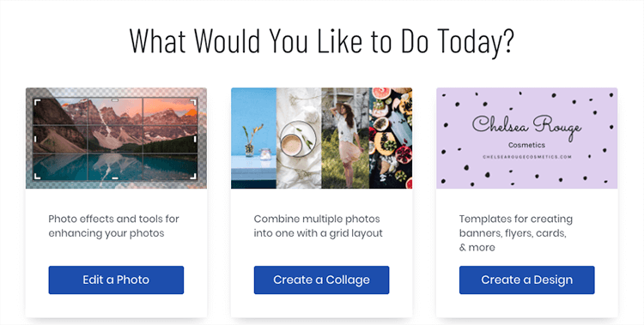
Task: Click the mountain lake crop preview image
Action: click(x=116, y=138)
